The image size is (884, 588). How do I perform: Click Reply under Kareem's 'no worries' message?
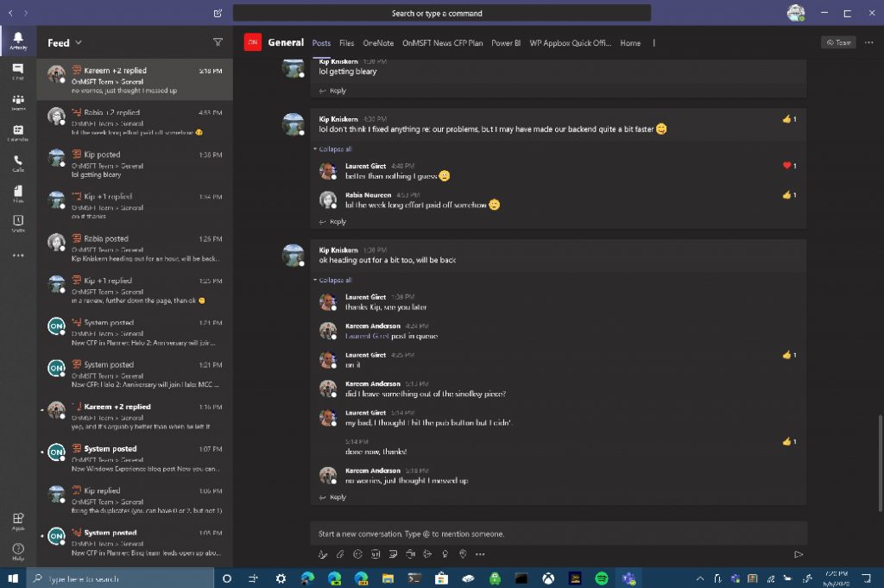(x=337, y=497)
